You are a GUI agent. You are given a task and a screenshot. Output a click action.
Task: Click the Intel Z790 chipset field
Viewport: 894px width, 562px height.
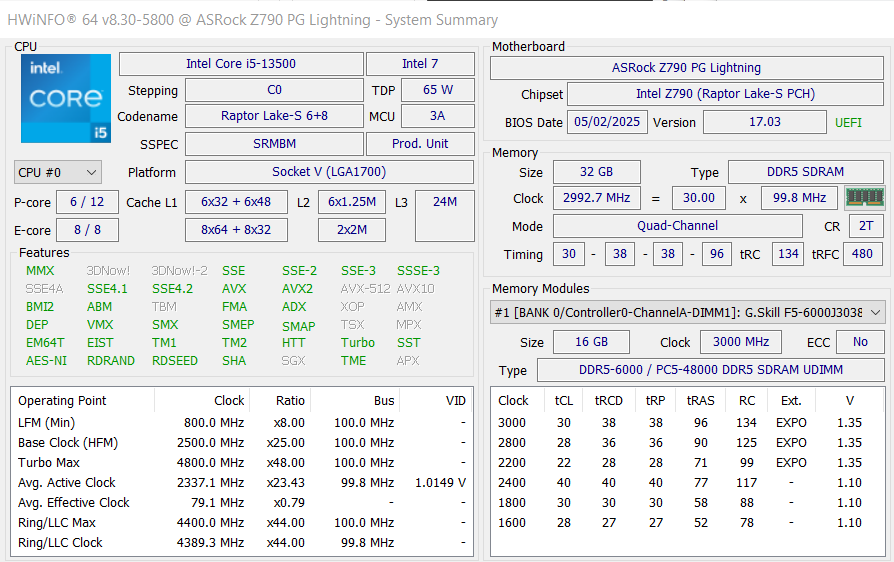724,94
